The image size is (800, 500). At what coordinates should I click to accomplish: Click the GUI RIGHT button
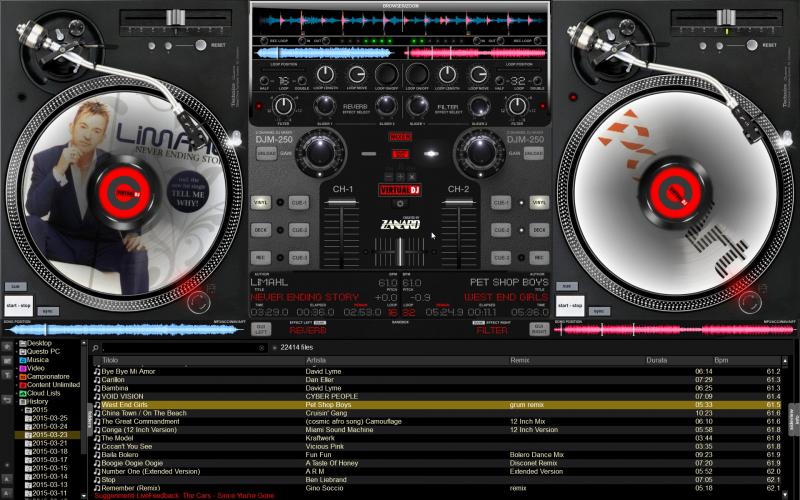(x=539, y=329)
